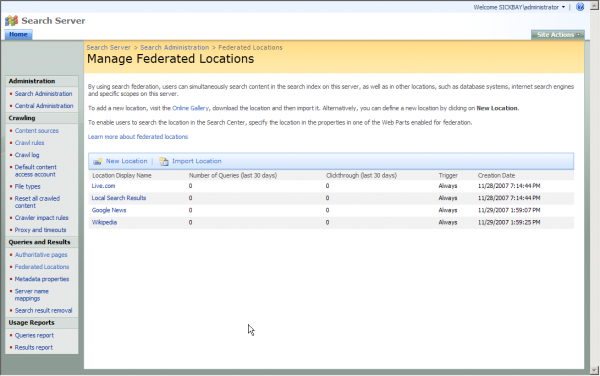This screenshot has width=600, height=376.
Task: Open the Online Gallery link
Action: (x=191, y=108)
